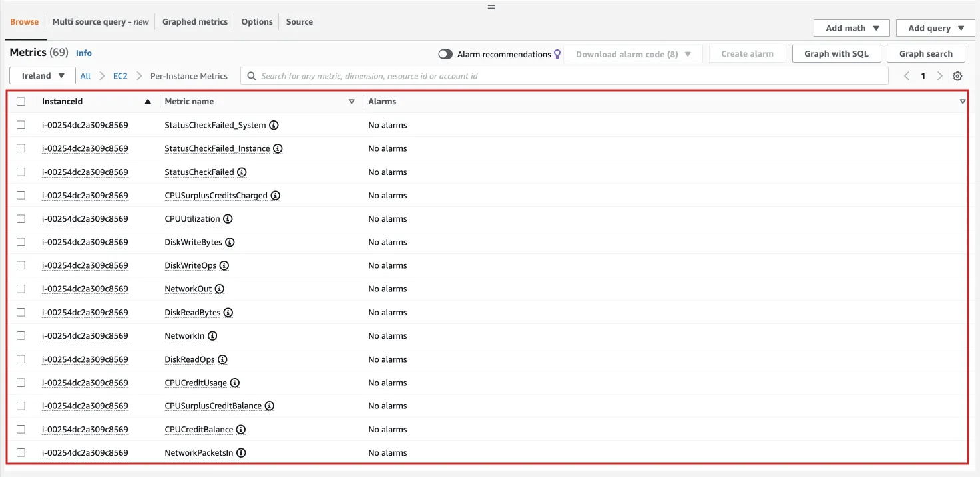Open the Ireland region dropdown
980x477 pixels.
pyautogui.click(x=42, y=76)
